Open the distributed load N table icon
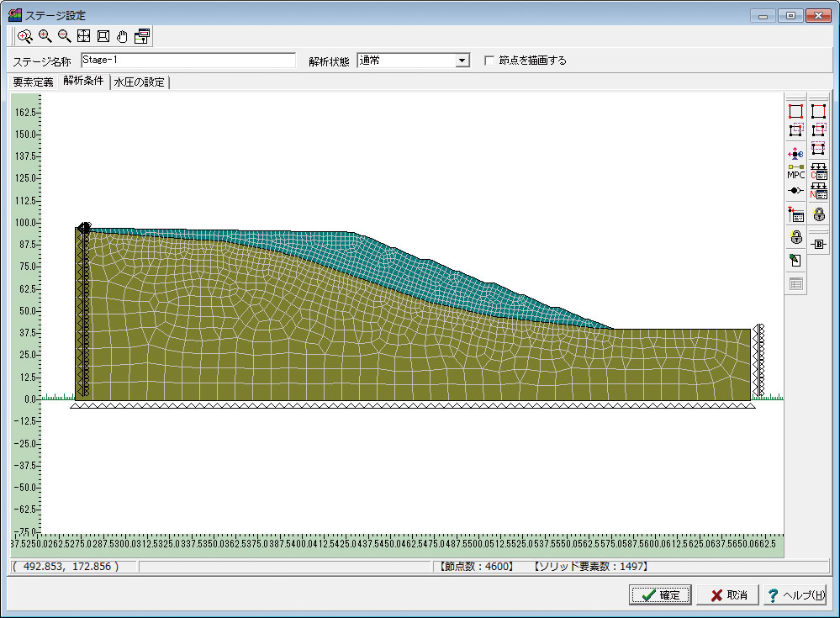This screenshot has height=618, width=840. [819, 191]
